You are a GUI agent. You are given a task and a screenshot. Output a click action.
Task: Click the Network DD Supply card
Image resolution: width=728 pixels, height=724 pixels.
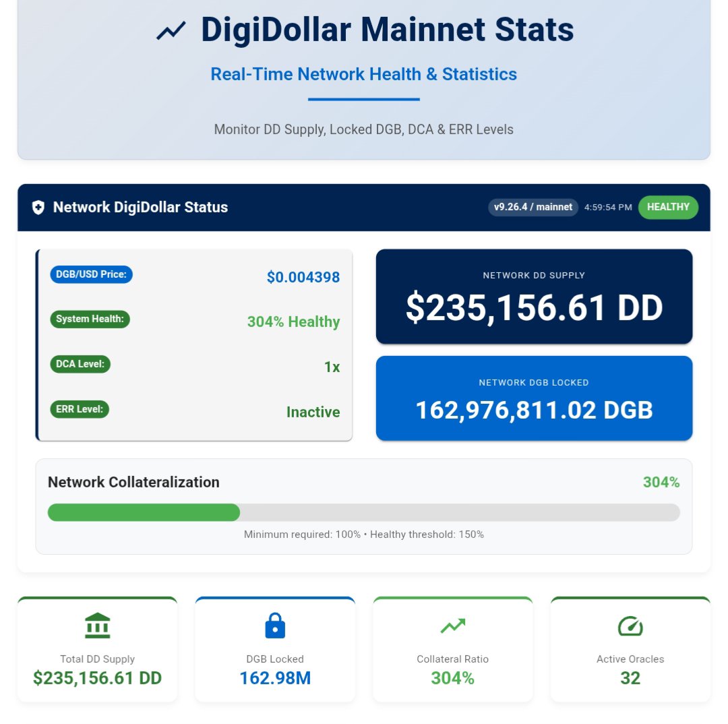[534, 297]
